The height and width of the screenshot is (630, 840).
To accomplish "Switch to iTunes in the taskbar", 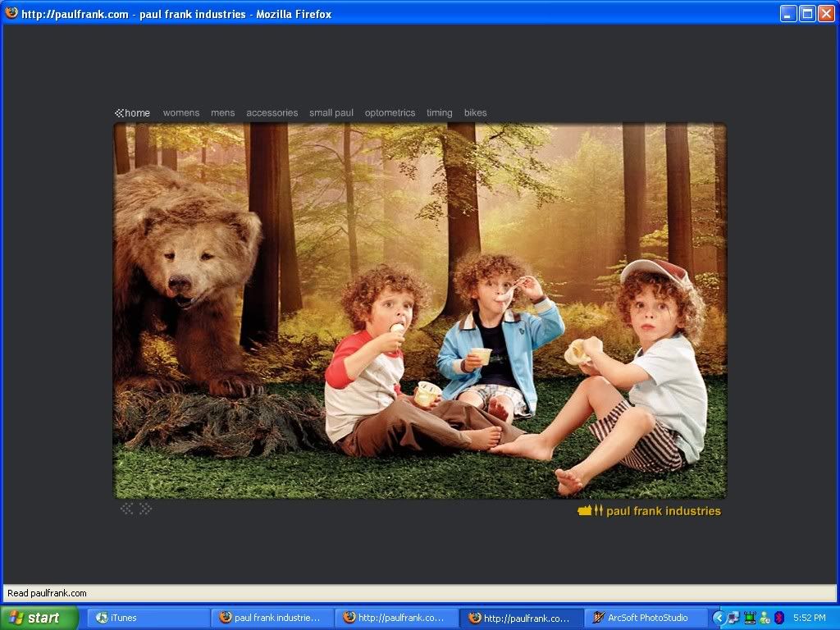I will [148, 618].
